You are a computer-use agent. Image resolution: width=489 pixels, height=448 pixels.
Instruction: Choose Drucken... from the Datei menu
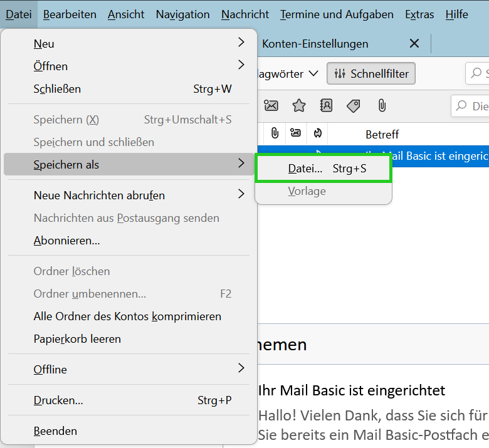[129, 400]
